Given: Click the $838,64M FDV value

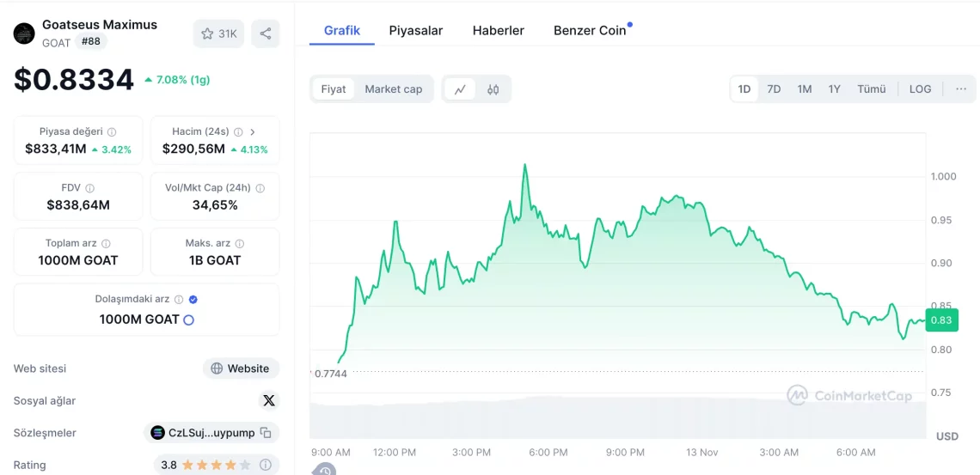Looking at the screenshot, I should [x=78, y=204].
